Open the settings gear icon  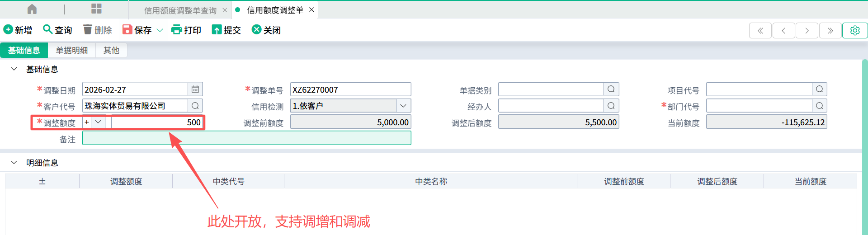(x=854, y=30)
